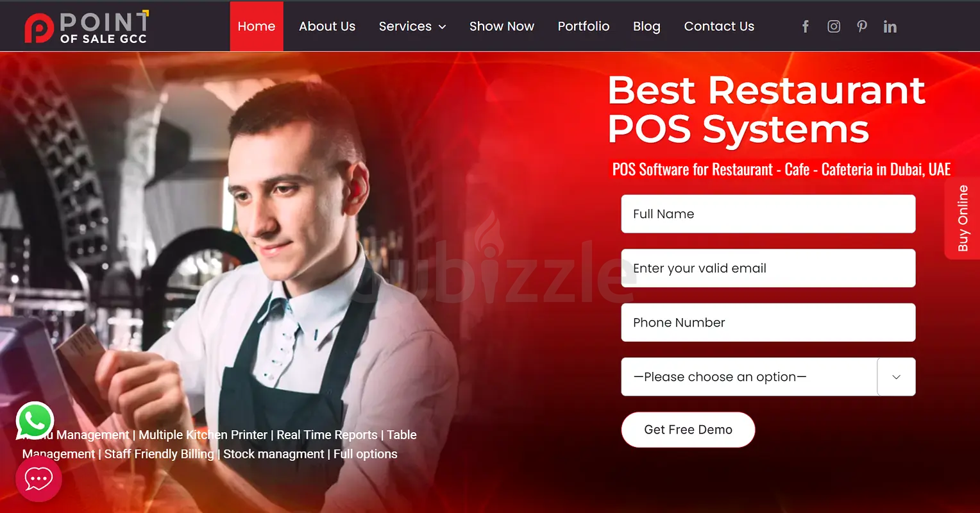The image size is (980, 513).
Task: Open the LinkedIn social icon
Action: pos(890,26)
